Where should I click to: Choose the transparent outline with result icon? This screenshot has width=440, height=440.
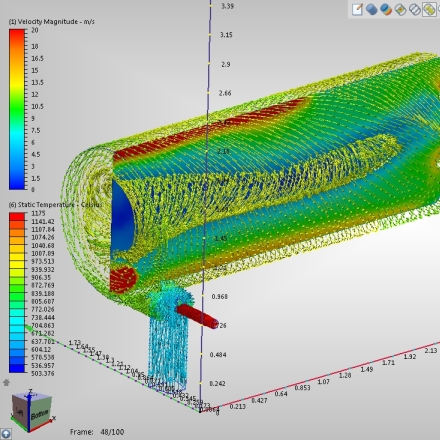pyautogui.click(x=400, y=9)
